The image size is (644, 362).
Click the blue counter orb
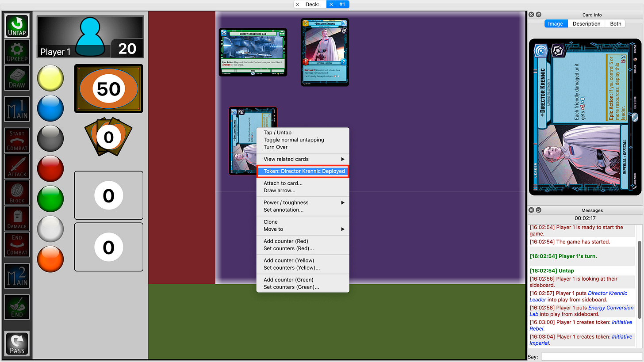tap(50, 108)
